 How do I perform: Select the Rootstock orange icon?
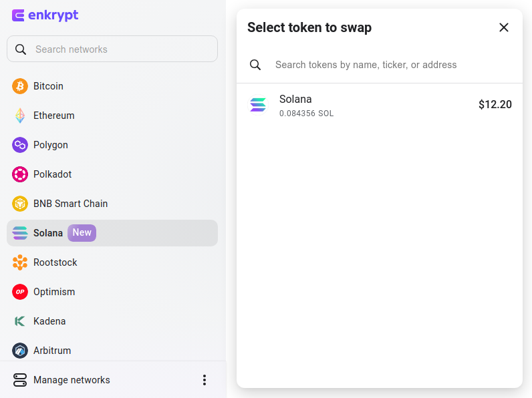[20, 262]
